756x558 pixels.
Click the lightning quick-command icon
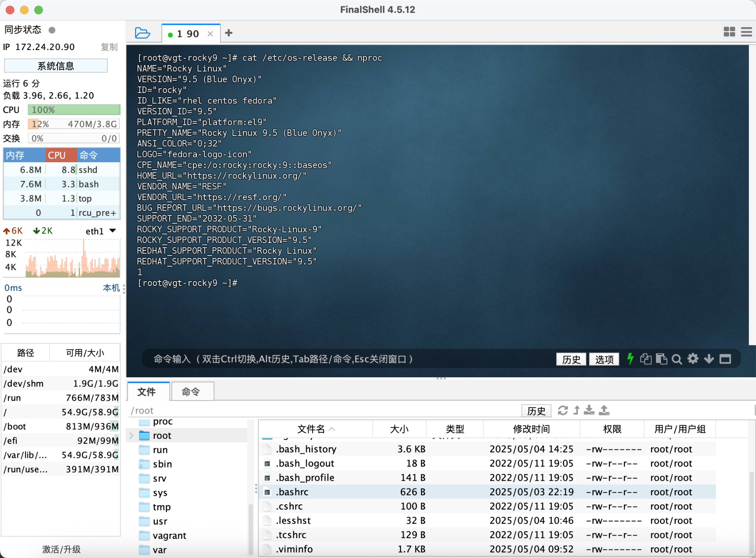pos(630,359)
